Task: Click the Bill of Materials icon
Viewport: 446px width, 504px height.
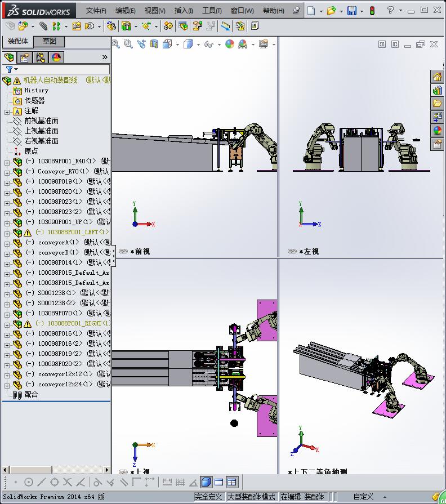Action: (x=183, y=26)
